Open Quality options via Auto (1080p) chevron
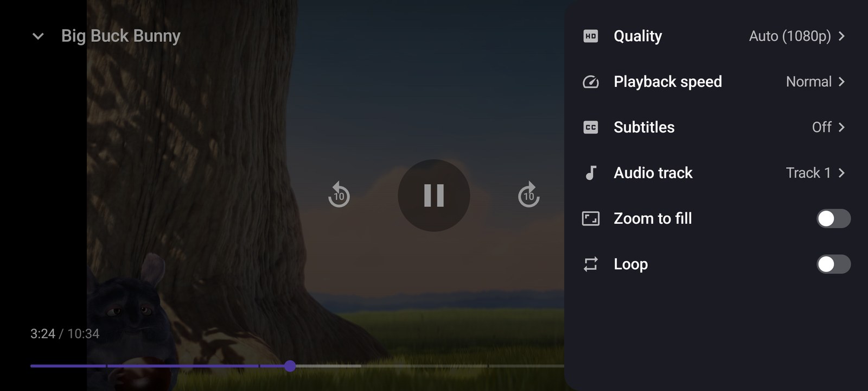 [841, 36]
